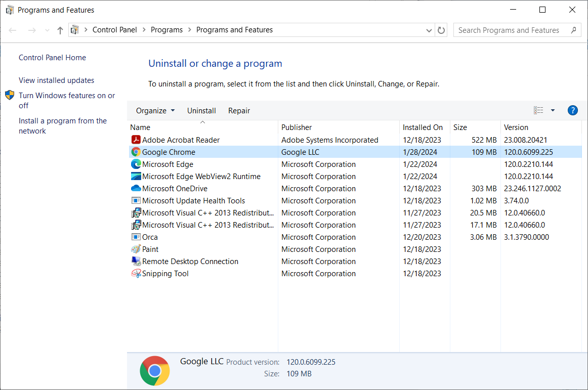Click the Adobe Systems Incorporated publisher cell
Screen dimensions: 588x390
tap(329, 140)
